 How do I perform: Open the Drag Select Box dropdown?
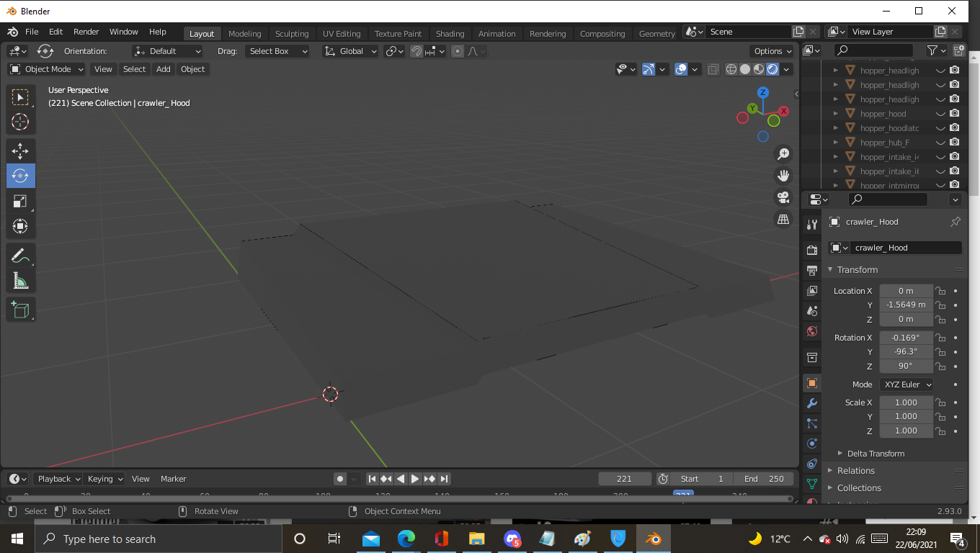point(277,51)
